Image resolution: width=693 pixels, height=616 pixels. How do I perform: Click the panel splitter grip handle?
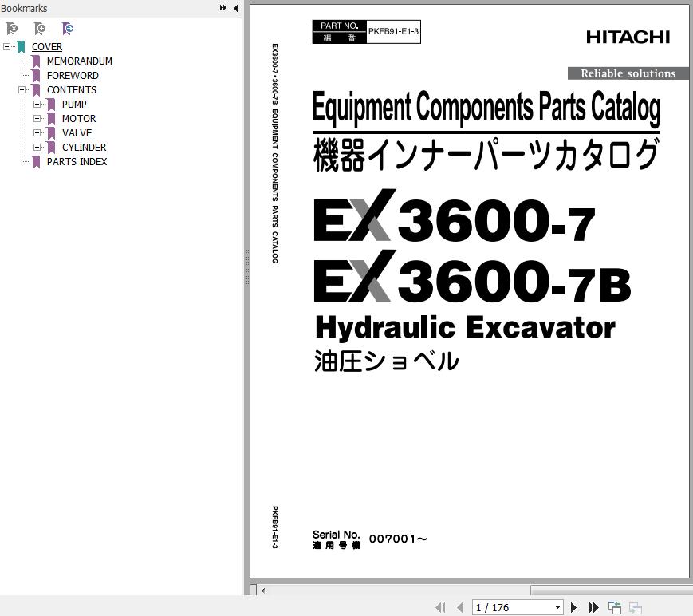(247, 267)
